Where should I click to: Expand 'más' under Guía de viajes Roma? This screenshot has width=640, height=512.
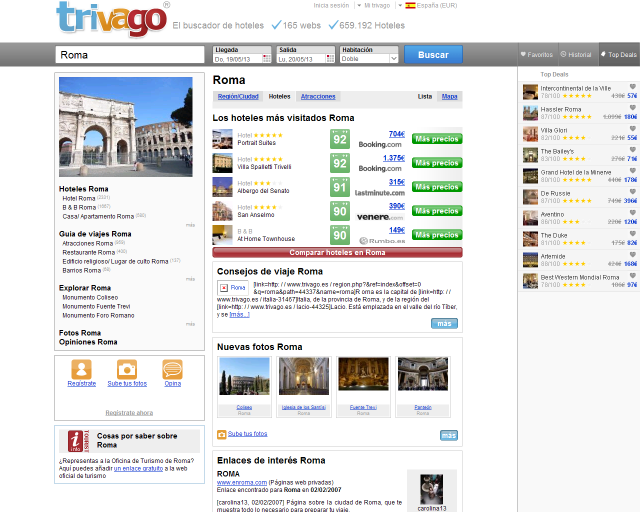tap(190, 279)
